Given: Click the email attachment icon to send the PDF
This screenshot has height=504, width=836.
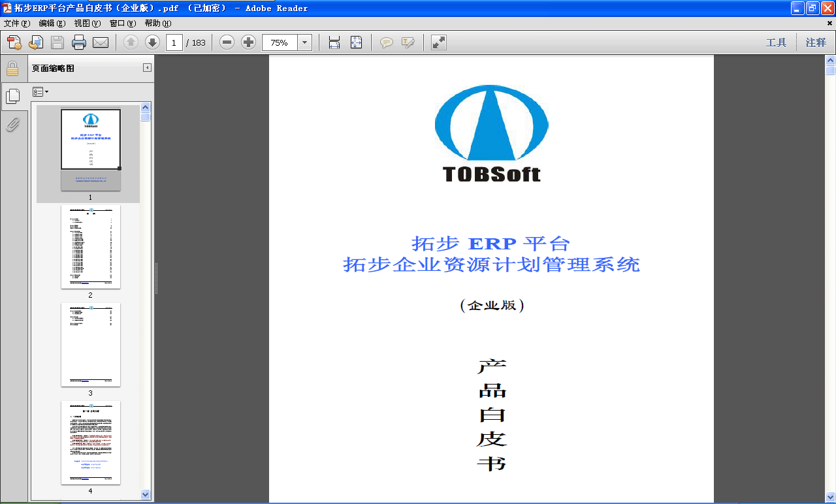Looking at the screenshot, I should (x=100, y=42).
